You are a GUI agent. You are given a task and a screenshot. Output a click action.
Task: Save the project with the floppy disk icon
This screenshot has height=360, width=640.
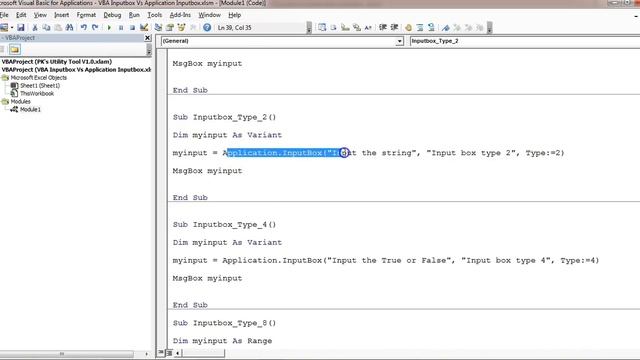point(21,28)
